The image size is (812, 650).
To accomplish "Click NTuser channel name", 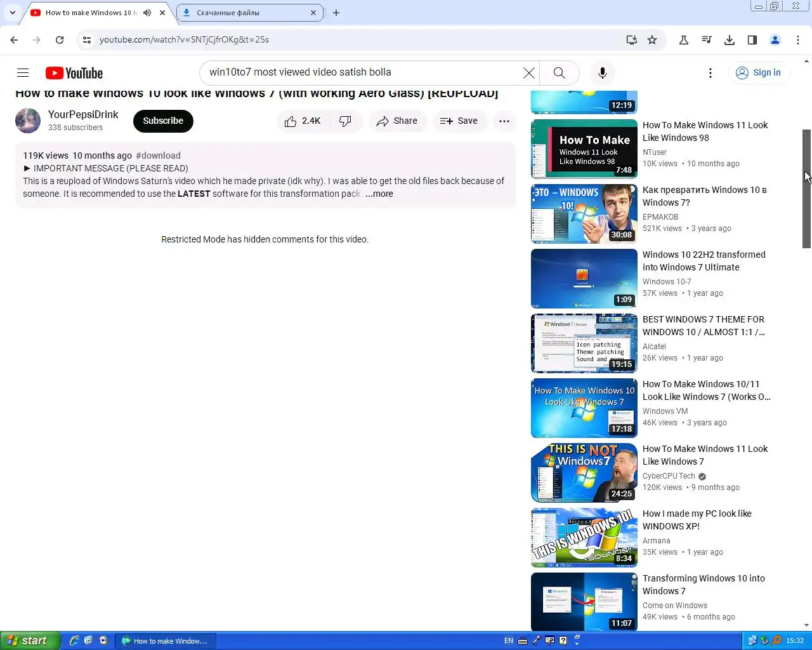I will coord(655,152).
